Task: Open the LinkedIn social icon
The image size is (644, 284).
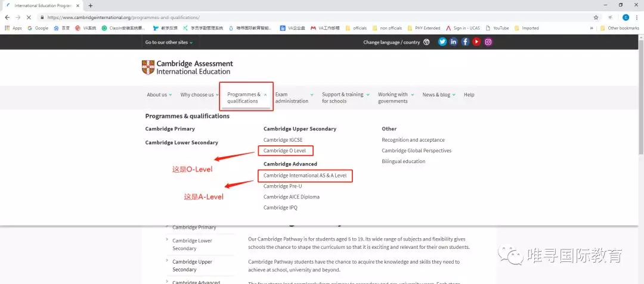Action: click(x=454, y=42)
